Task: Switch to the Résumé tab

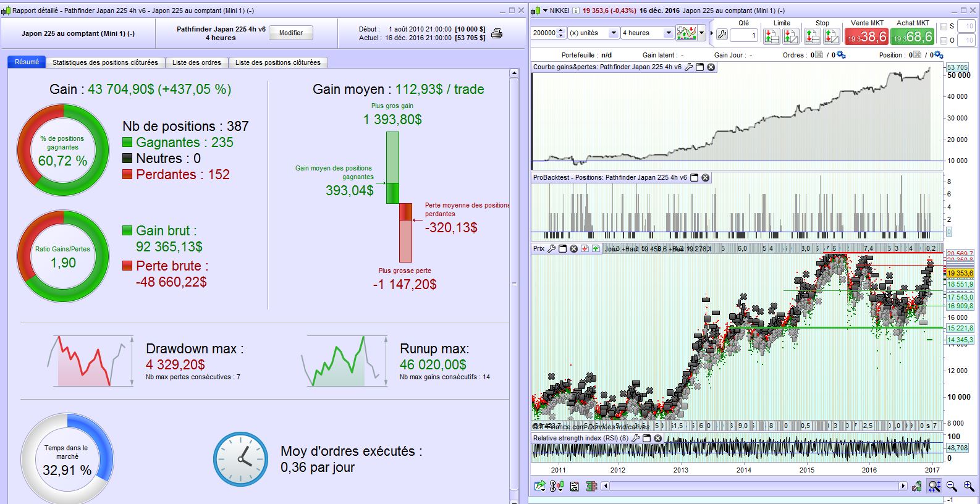Action: (x=27, y=62)
